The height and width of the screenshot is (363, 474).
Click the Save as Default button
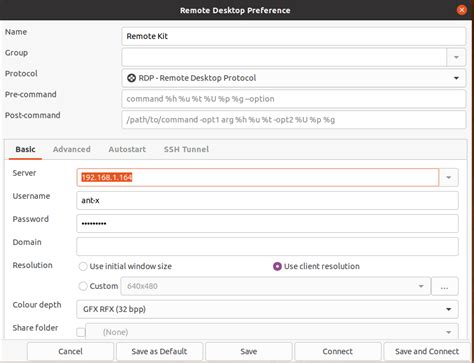click(159, 351)
